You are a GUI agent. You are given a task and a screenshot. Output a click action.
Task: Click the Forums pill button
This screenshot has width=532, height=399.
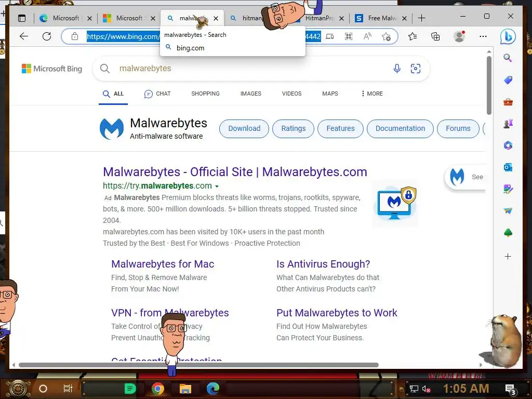click(x=458, y=129)
